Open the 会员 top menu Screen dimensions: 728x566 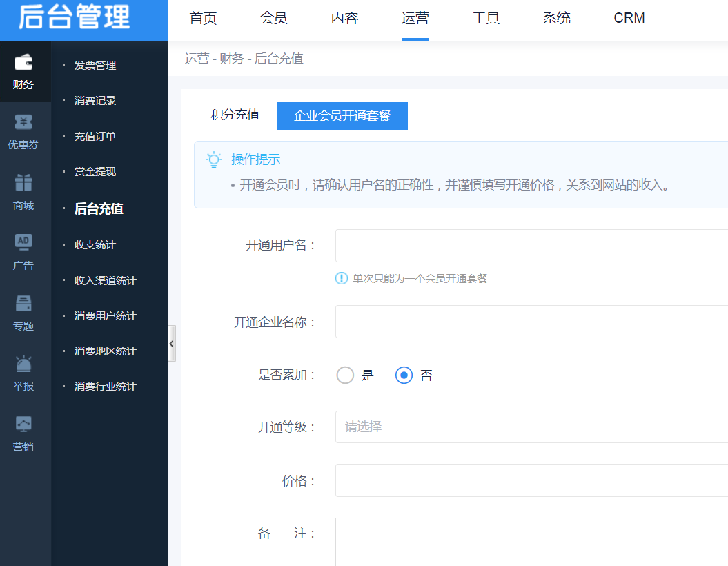tap(273, 18)
